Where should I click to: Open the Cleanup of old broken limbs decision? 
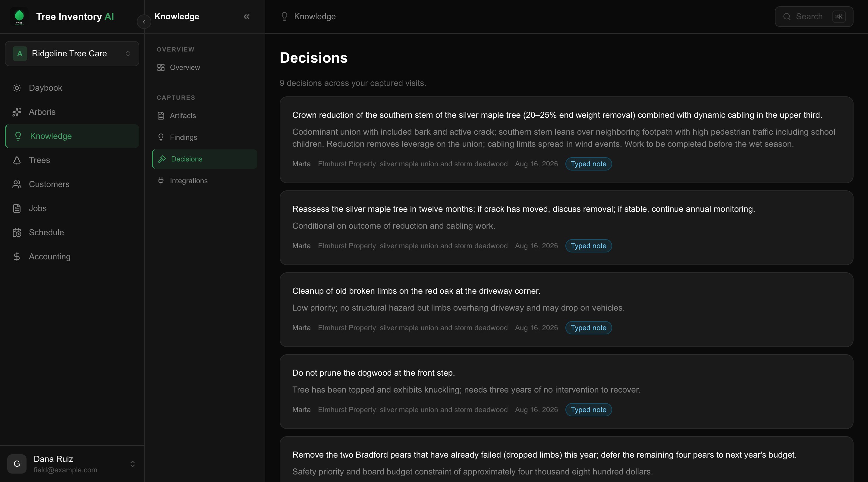566,310
